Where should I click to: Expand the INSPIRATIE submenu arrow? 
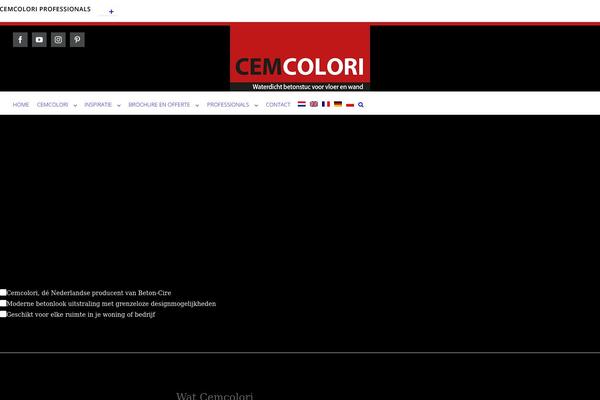[119, 105]
